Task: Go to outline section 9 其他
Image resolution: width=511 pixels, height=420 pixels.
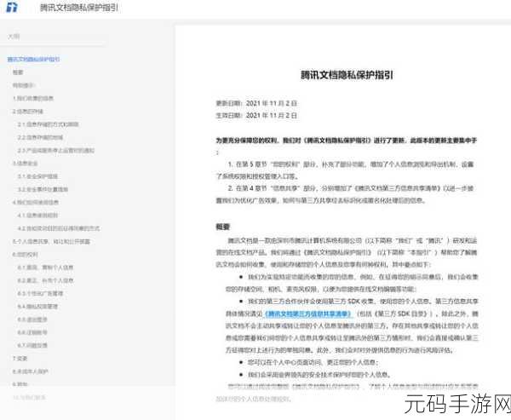Action: point(20,384)
